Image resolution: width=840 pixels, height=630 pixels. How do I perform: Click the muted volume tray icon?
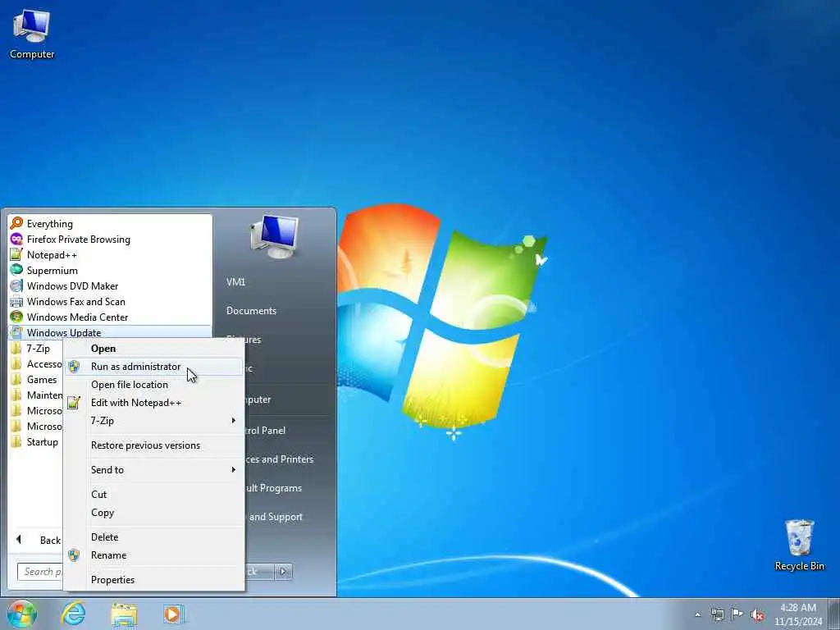757,614
